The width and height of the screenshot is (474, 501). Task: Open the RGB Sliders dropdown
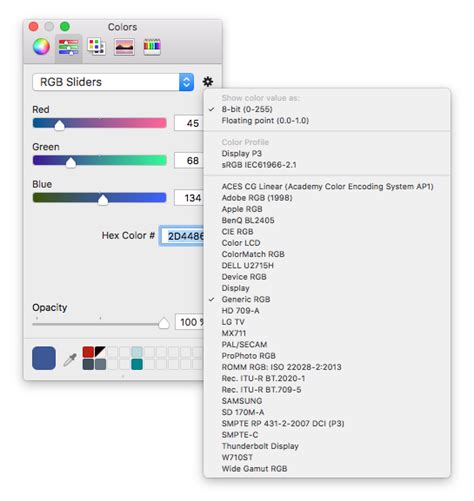113,82
